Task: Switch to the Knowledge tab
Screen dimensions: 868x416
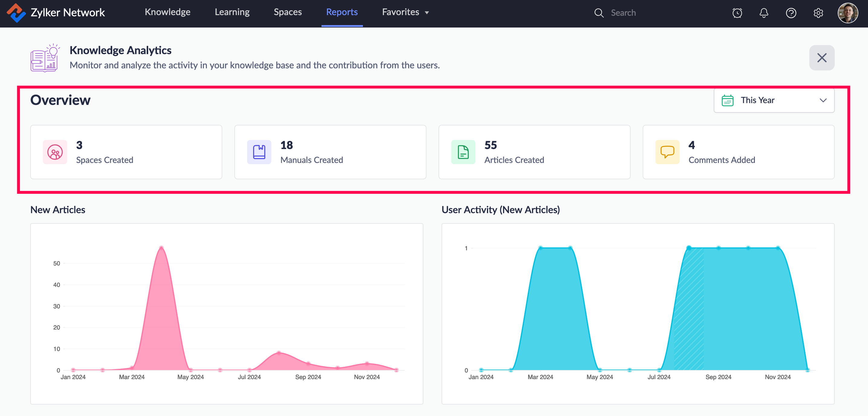Action: point(168,12)
